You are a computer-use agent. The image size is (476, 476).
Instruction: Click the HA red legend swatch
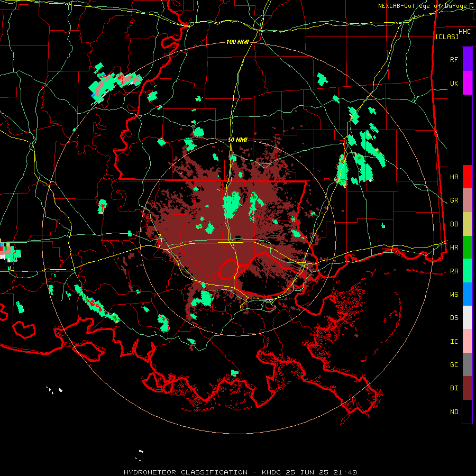467,177
